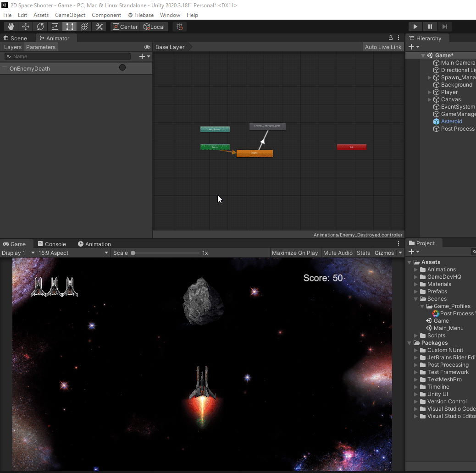476x473 pixels.
Task: Select the Rect tool
Action: tap(70, 27)
